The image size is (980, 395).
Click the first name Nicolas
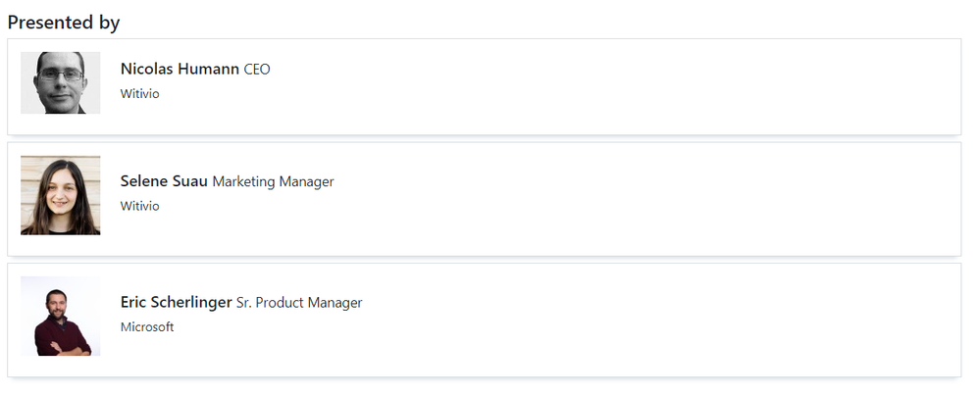coord(147,69)
